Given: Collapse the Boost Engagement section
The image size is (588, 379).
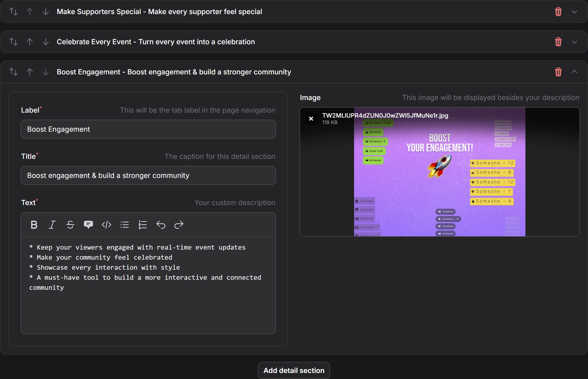Looking at the screenshot, I should [574, 72].
